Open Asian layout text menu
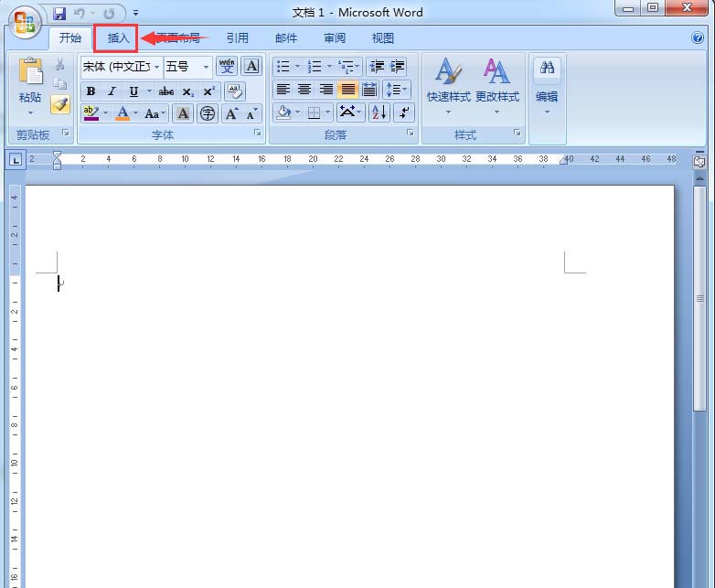 point(350,112)
